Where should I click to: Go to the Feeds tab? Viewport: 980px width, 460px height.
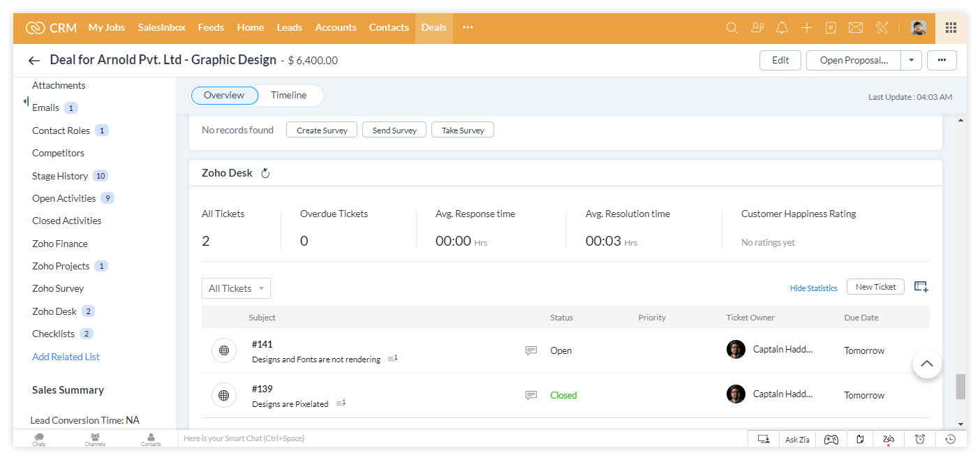[211, 28]
